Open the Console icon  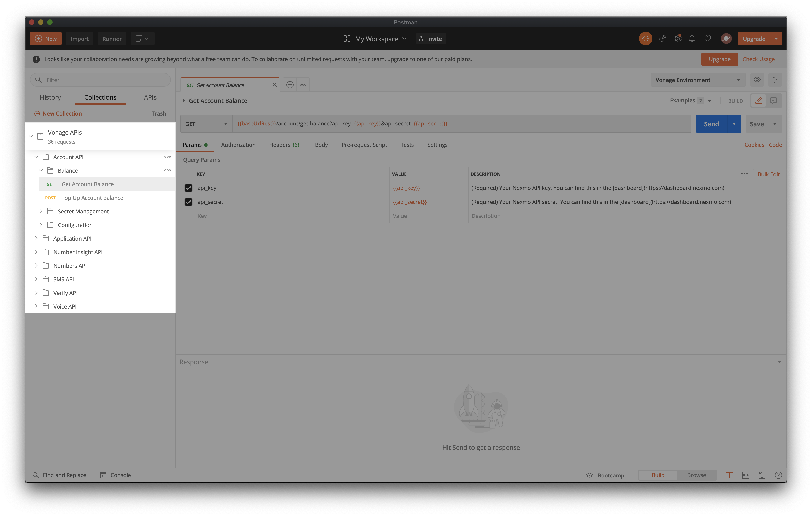103,475
